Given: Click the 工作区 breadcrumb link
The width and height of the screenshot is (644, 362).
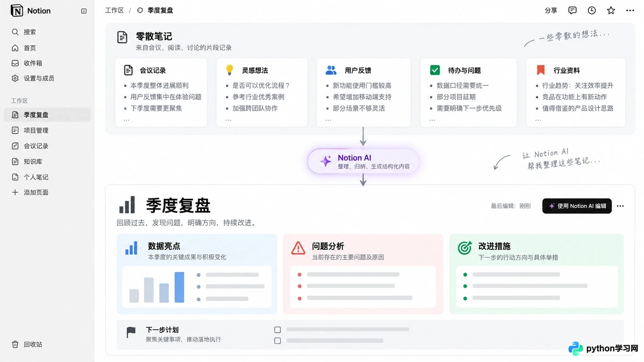Looking at the screenshot, I should click(x=114, y=10).
